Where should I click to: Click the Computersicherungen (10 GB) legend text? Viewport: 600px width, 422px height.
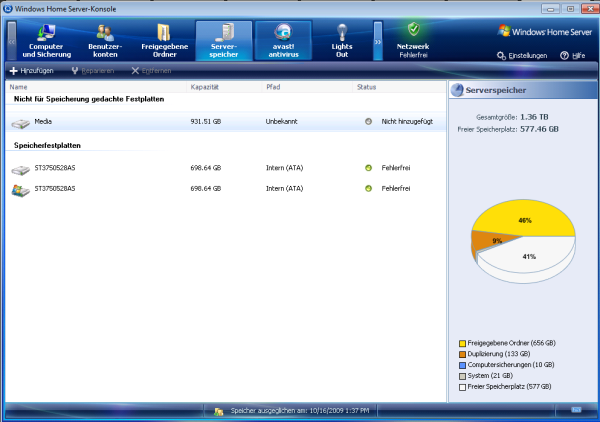pyautogui.click(x=511, y=365)
